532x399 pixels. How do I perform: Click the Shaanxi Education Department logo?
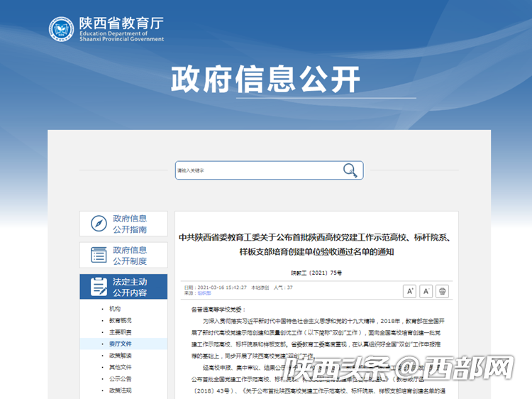[61, 29]
